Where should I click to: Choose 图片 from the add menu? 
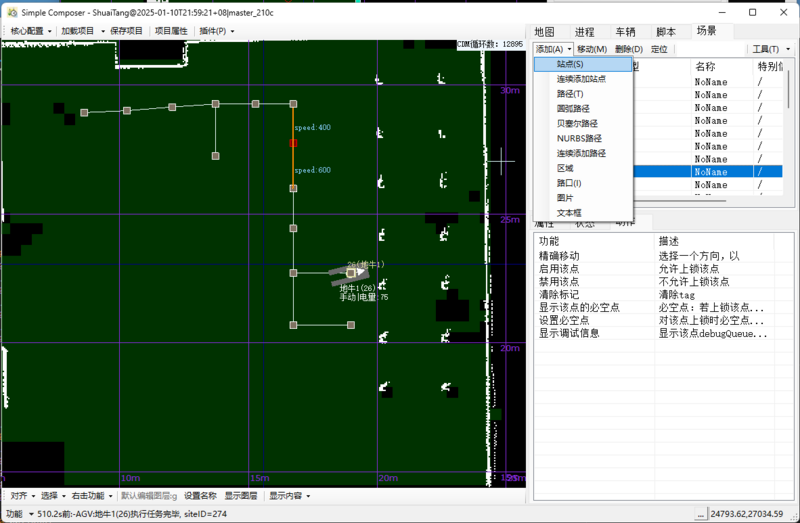click(x=583, y=197)
